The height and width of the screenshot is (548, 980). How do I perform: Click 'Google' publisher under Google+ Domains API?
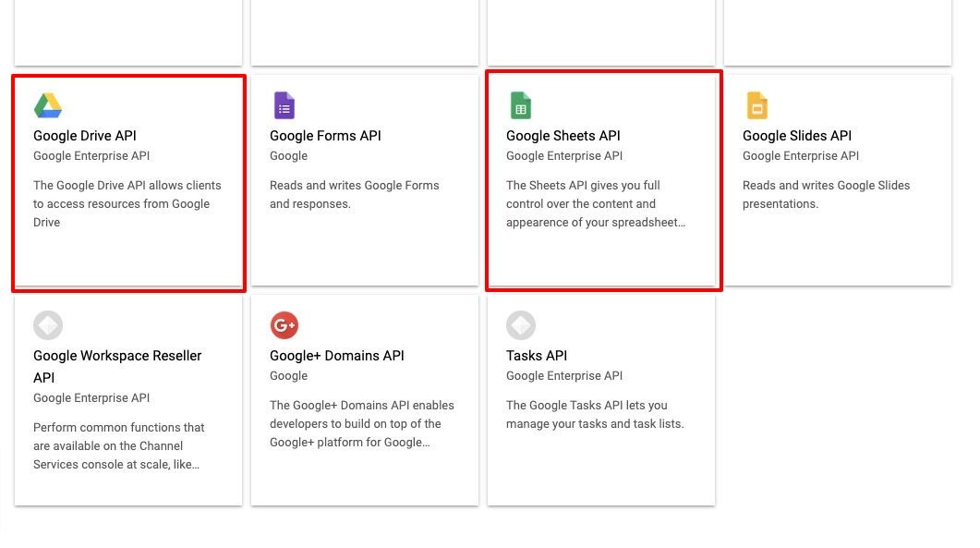click(288, 376)
